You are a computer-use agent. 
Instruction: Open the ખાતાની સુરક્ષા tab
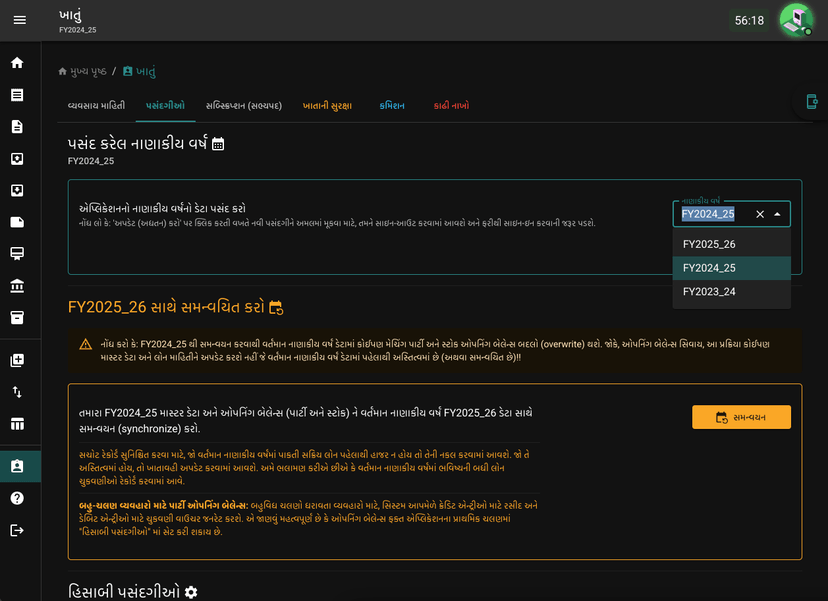pos(327,106)
